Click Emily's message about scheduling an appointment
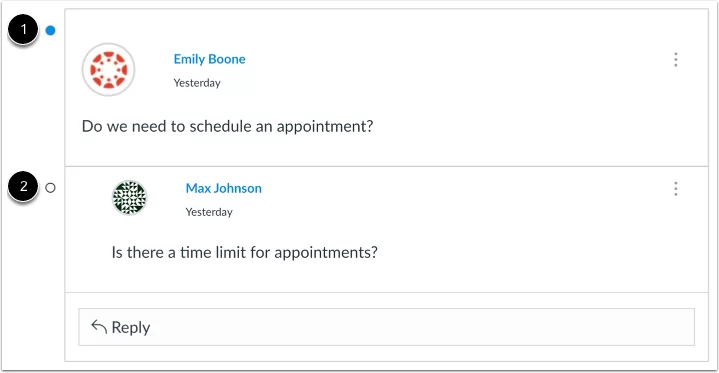Viewport: 719px width, 373px height. coord(227,127)
